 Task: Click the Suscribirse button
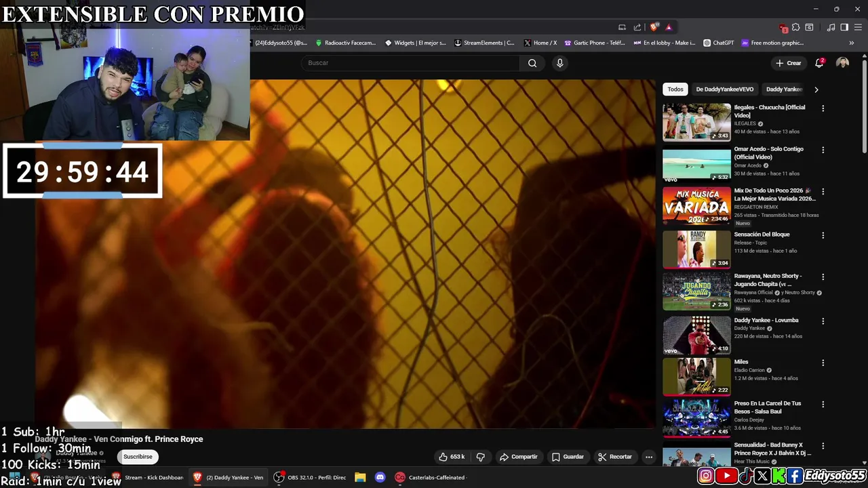[x=138, y=457]
